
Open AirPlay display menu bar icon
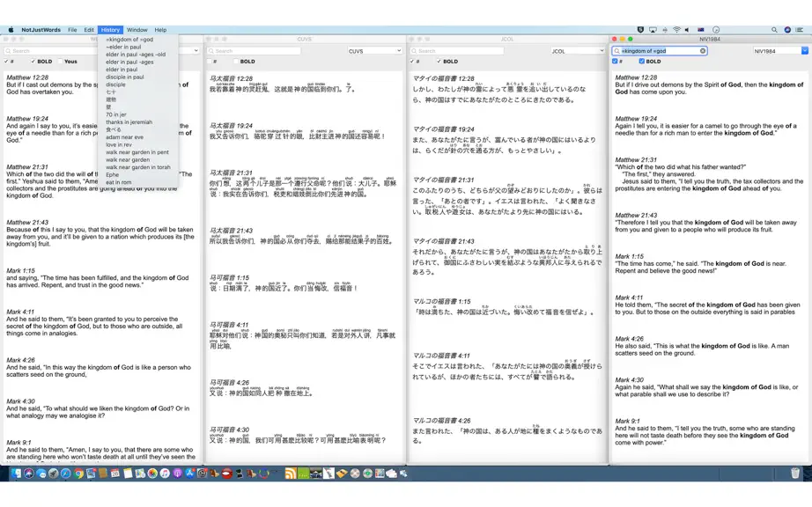click(x=653, y=30)
